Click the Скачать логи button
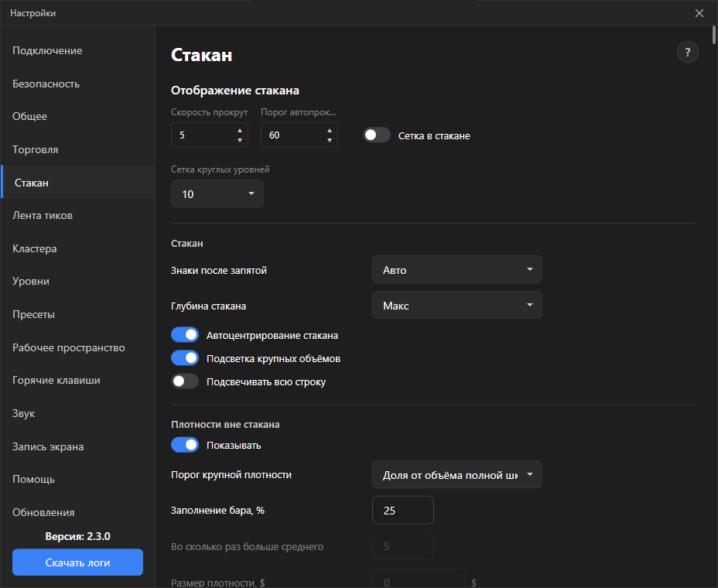718x588 pixels. tap(78, 562)
